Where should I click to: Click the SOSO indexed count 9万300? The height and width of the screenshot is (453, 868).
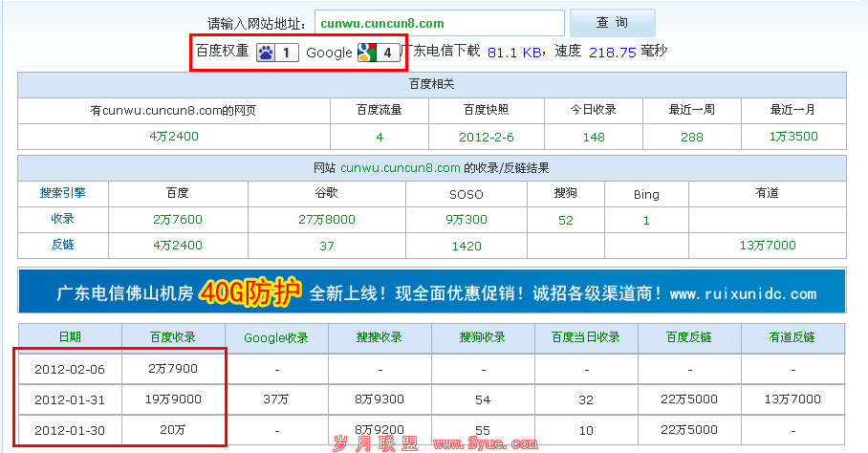tap(467, 220)
